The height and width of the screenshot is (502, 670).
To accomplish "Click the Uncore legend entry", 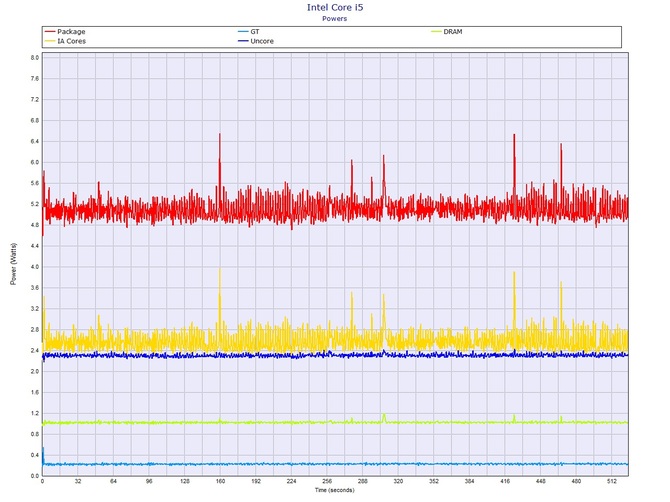I will pyautogui.click(x=256, y=41).
